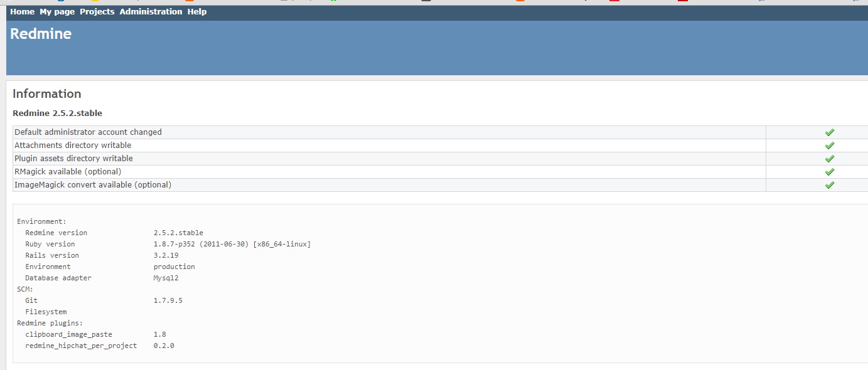This screenshot has width=868, height=370.
Task: Click green check for default administrator account
Action: (829, 132)
